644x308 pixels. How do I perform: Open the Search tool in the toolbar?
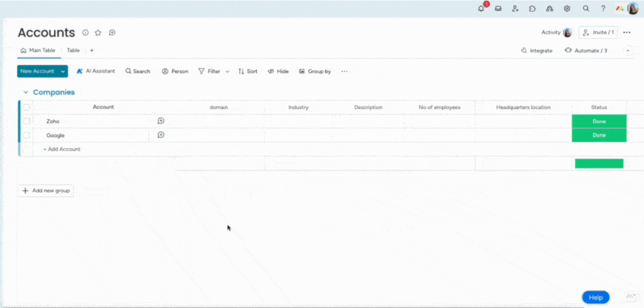coord(138,72)
